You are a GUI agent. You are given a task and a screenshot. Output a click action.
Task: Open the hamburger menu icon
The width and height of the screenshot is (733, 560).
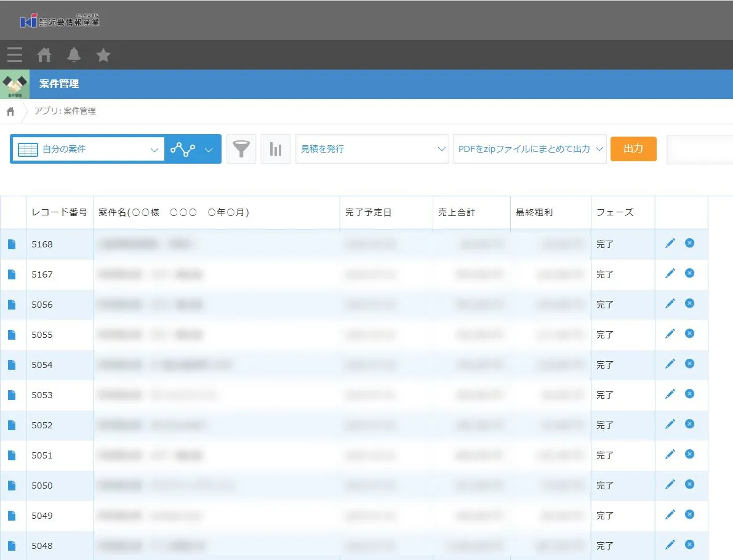click(x=15, y=55)
